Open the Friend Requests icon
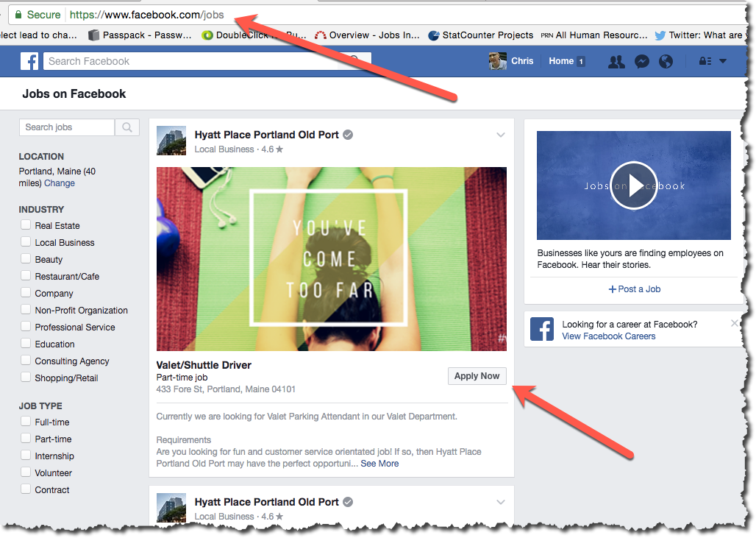The width and height of the screenshot is (756, 538). point(616,61)
